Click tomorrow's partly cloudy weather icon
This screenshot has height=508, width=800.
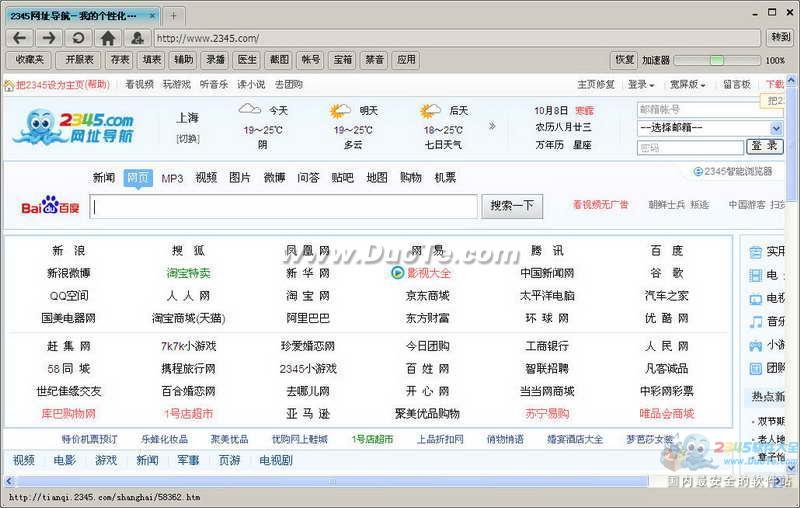pyautogui.click(x=340, y=110)
